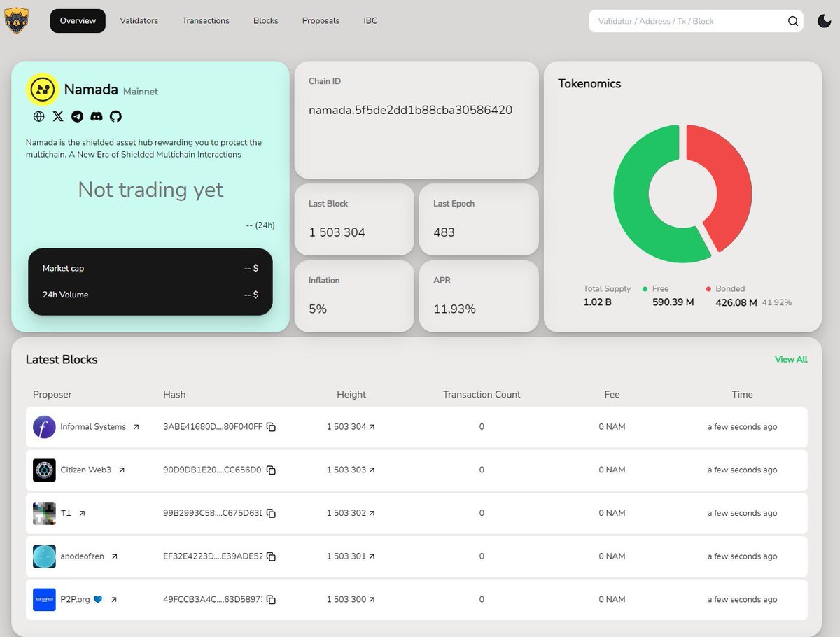Click the Height column header
840x637 pixels.
point(351,395)
